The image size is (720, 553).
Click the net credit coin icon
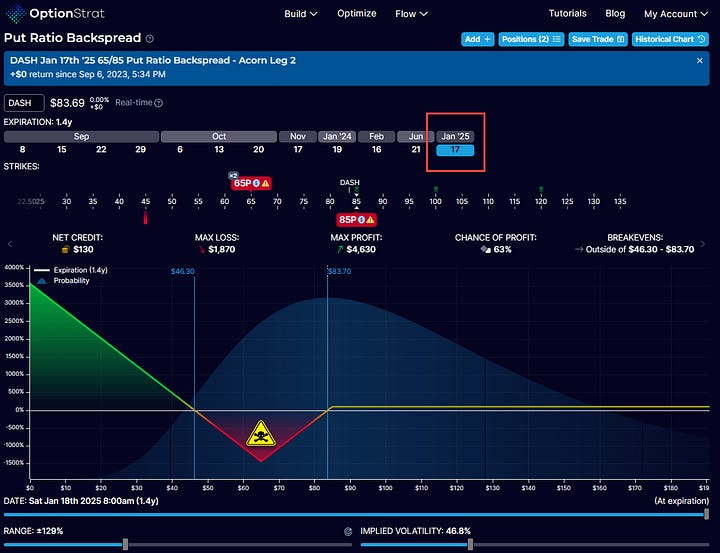point(66,249)
